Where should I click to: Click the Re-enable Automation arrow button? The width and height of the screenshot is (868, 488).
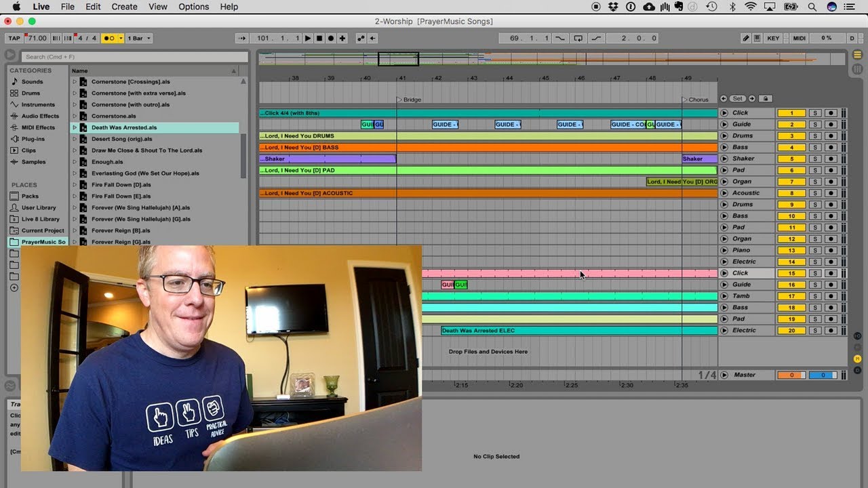372,39
